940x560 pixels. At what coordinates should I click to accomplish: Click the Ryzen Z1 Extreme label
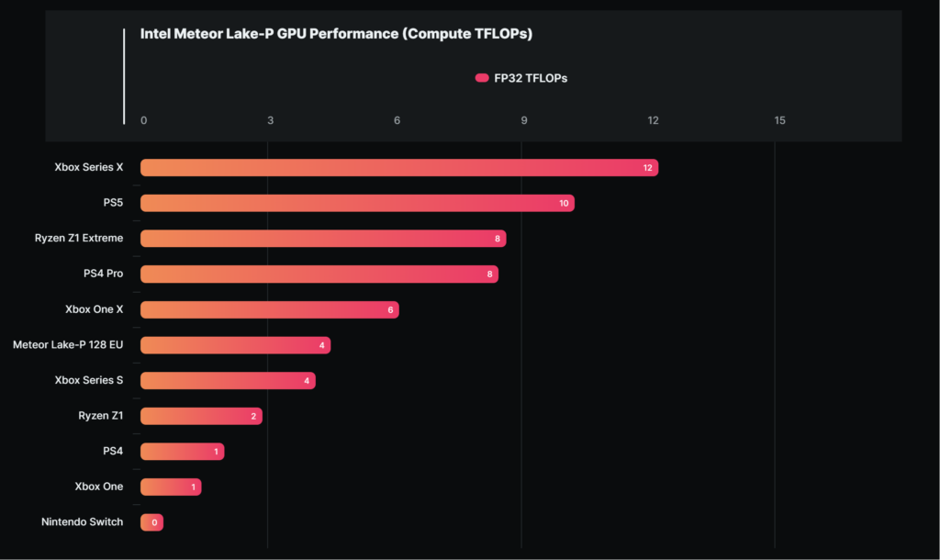tap(79, 238)
